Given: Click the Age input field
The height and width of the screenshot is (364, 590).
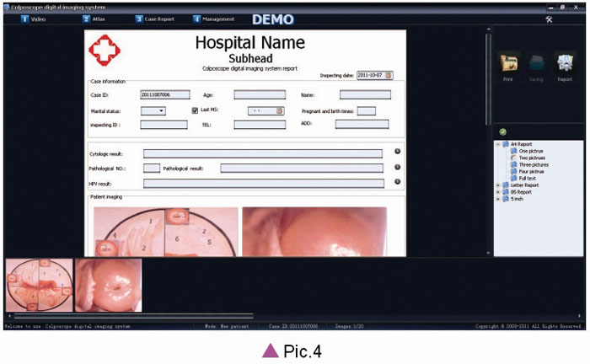Looking at the screenshot, I should (x=260, y=94).
